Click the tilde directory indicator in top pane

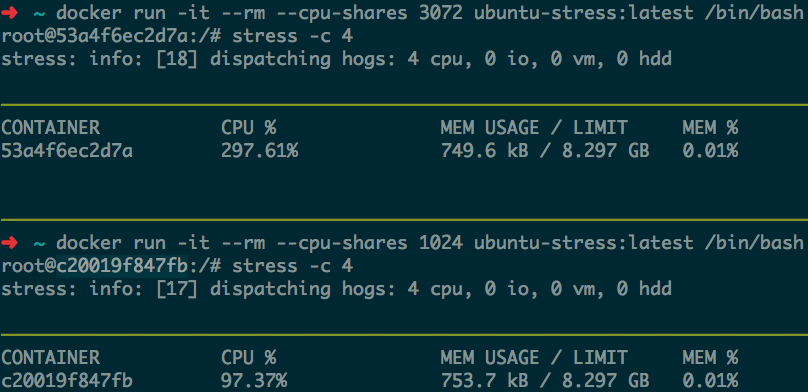click(x=39, y=13)
